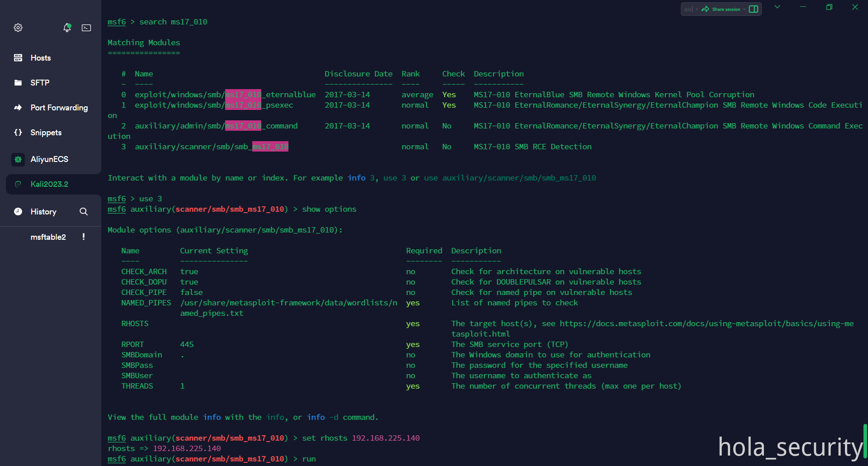
Task: Click the search icon beside History
Action: (x=84, y=212)
